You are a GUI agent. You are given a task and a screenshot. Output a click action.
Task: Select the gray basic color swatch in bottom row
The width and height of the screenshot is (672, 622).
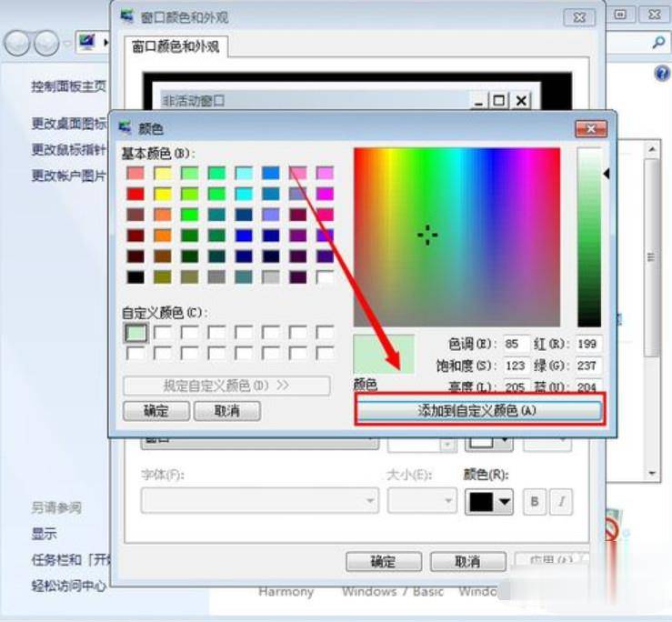pos(216,277)
